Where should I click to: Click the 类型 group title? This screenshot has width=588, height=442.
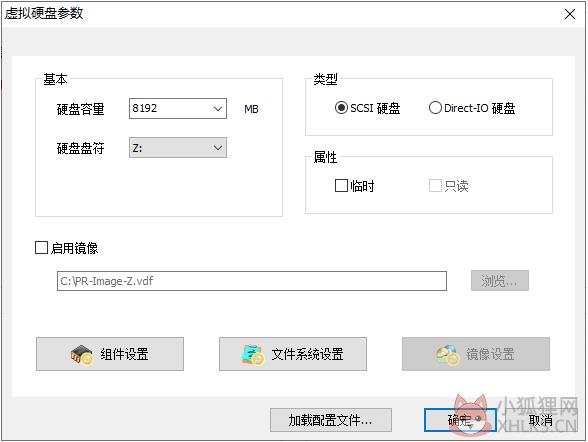click(x=325, y=79)
